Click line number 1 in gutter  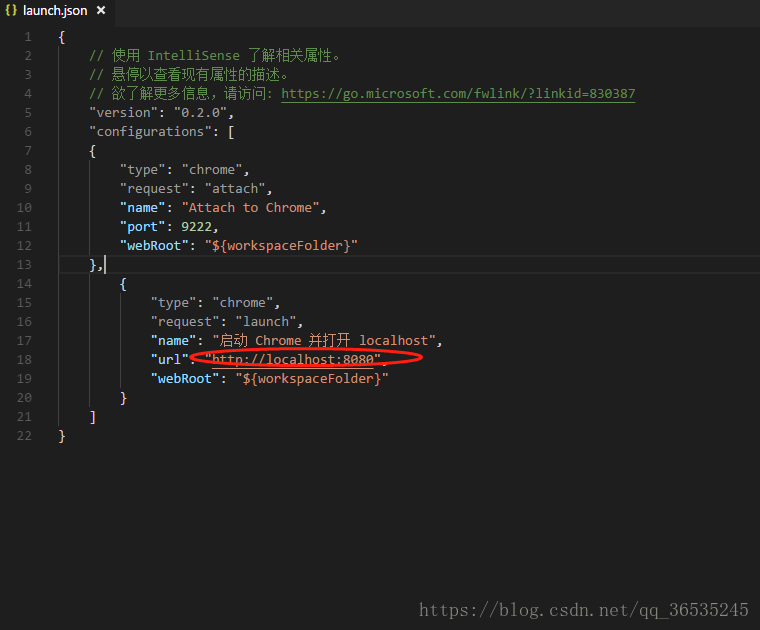point(28,37)
